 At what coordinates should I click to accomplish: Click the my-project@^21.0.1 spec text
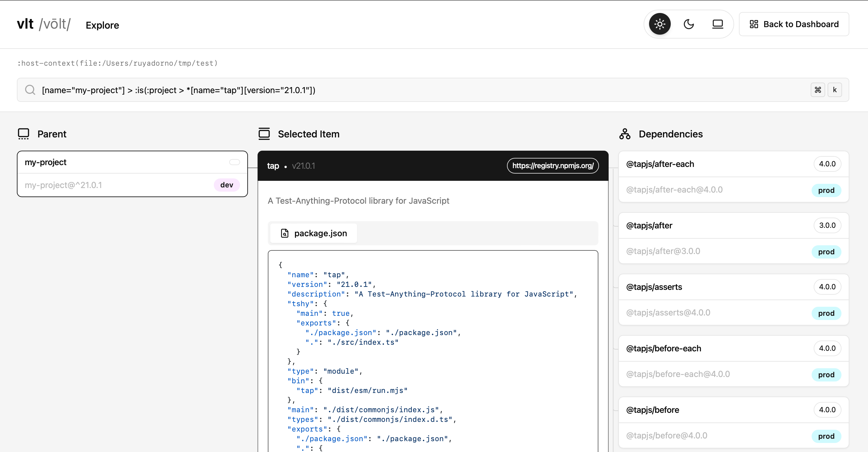[x=63, y=185]
